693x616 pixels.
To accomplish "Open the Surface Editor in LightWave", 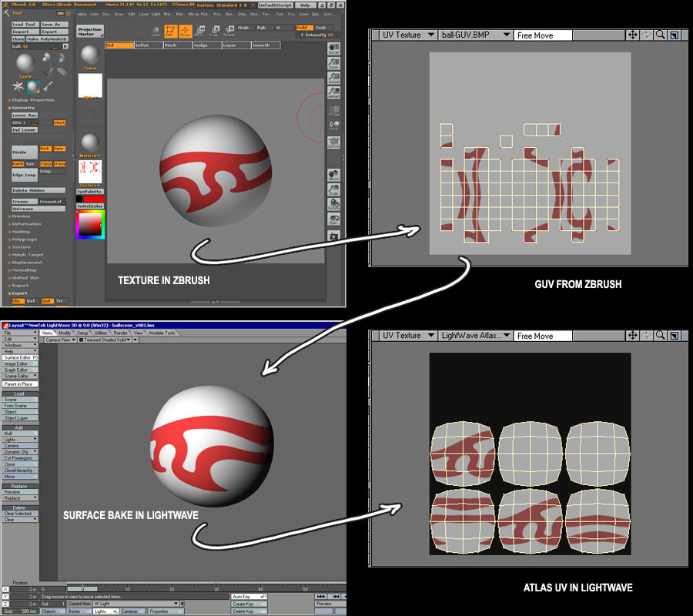I will click(x=20, y=357).
